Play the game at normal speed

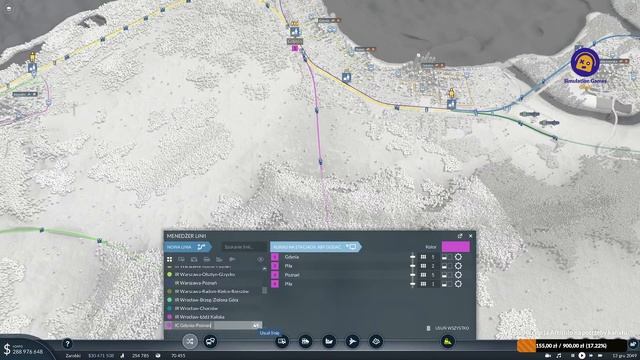(582, 356)
